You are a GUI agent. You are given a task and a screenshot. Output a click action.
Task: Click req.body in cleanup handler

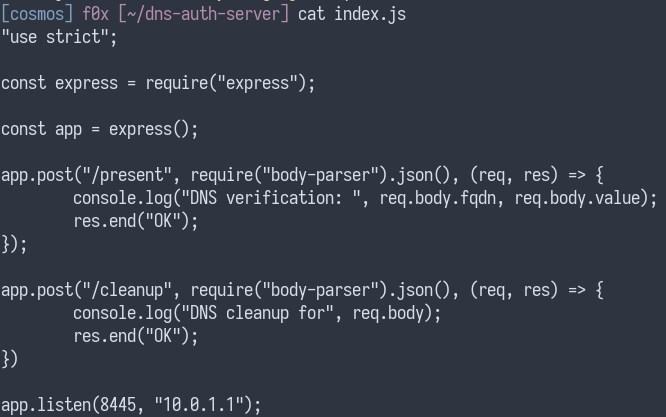tap(387, 313)
